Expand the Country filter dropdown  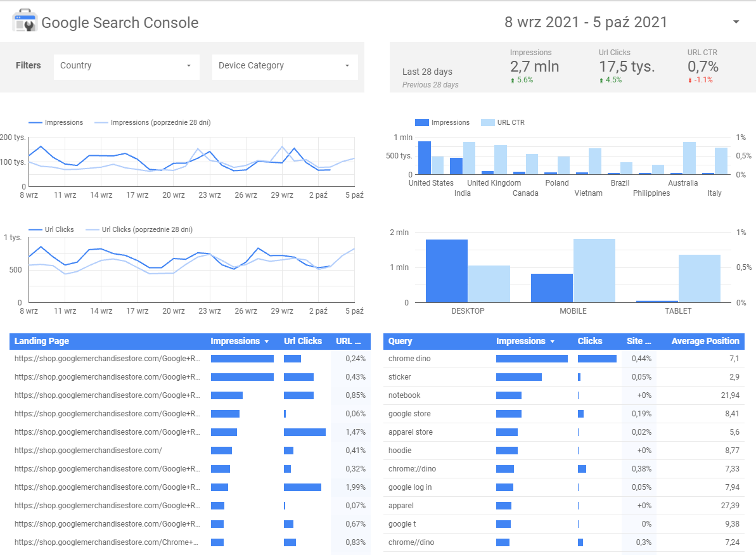tap(189, 66)
